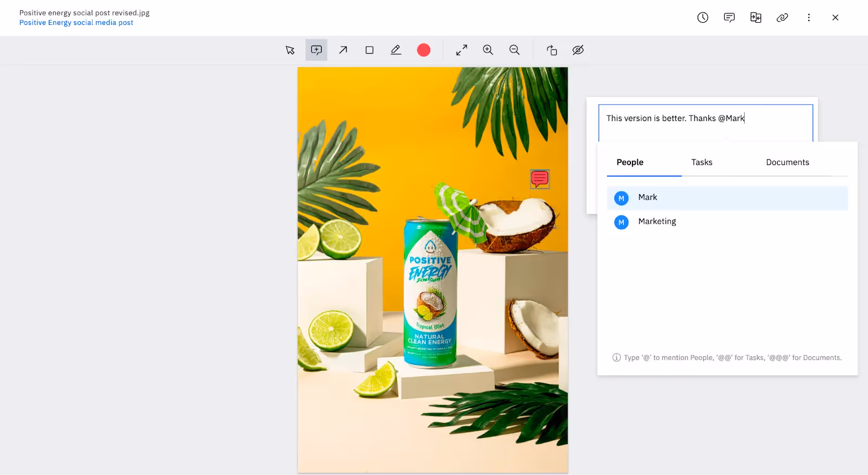Close the image preview
The width and height of the screenshot is (868, 475).
tap(835, 17)
